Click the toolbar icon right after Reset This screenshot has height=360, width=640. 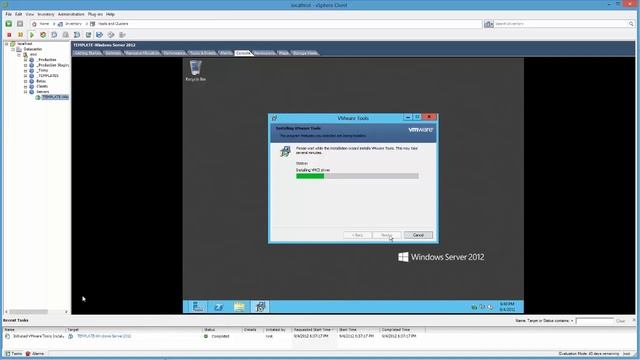click(x=54, y=35)
